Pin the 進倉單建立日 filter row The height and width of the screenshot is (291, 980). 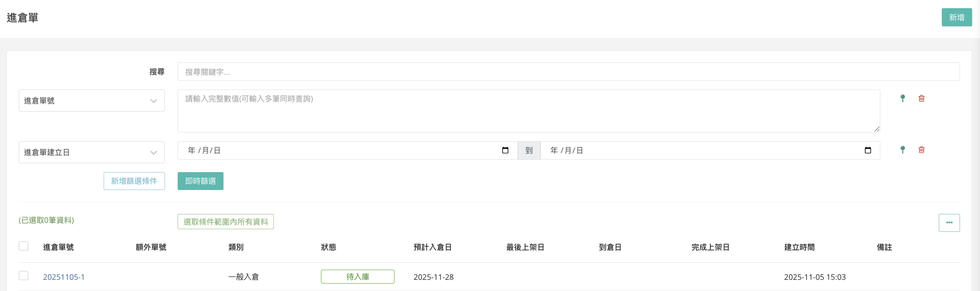click(x=902, y=150)
